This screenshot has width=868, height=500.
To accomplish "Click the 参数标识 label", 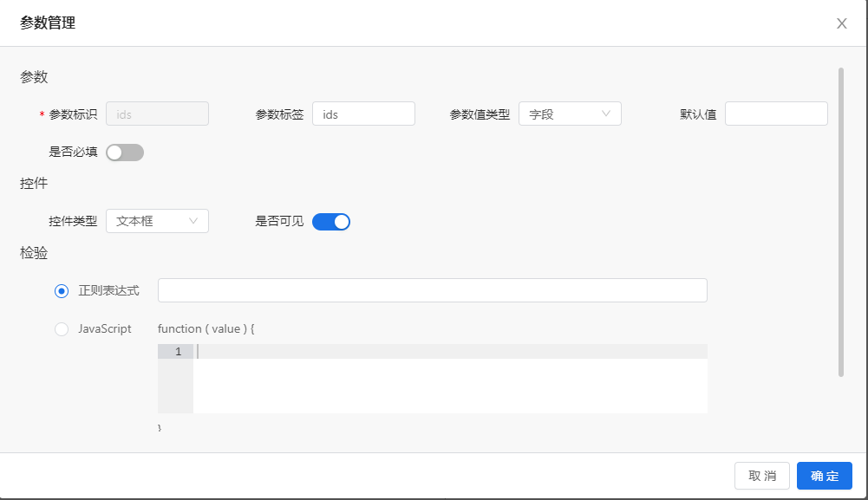I will (73, 114).
